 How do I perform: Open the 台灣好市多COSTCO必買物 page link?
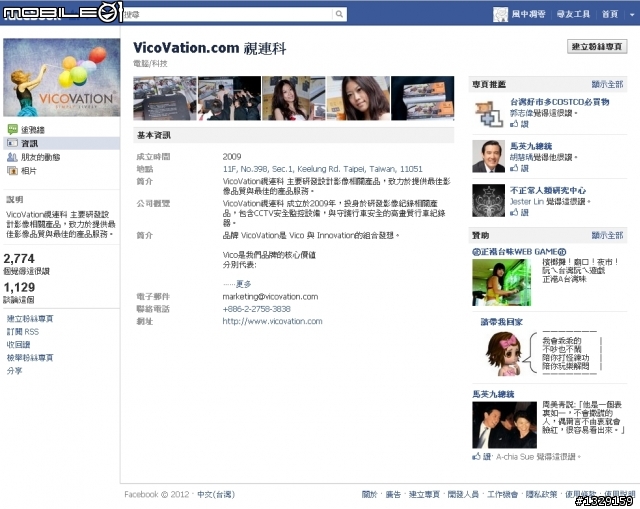point(560,102)
